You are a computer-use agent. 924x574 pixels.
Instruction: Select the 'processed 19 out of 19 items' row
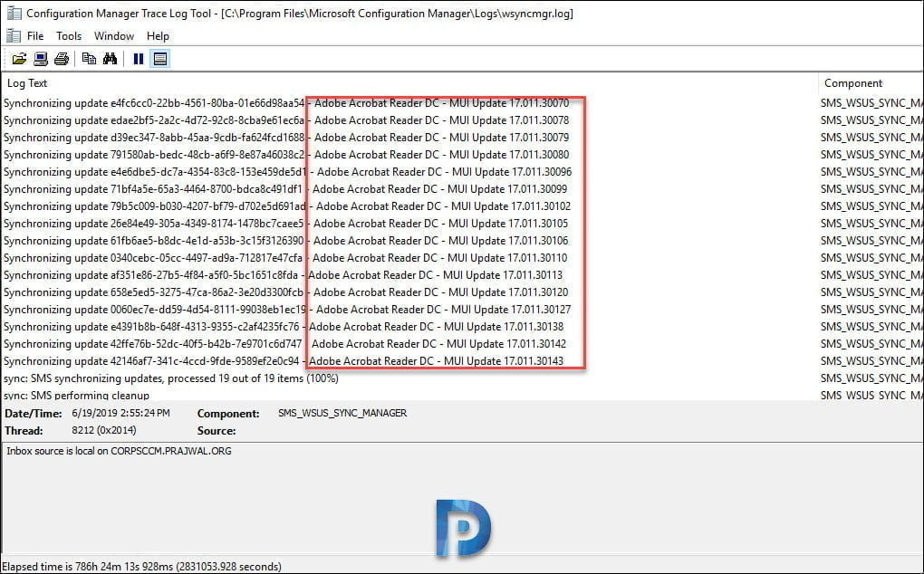[462, 378]
